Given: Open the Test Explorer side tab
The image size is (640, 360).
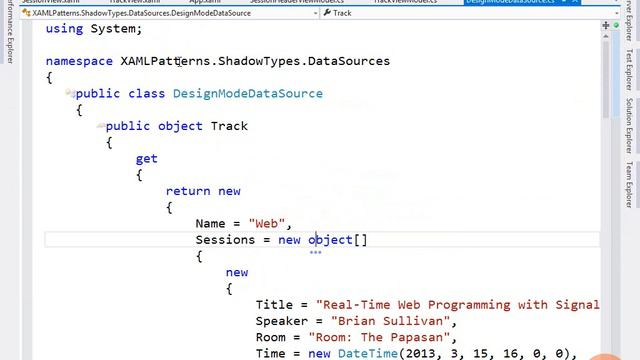Looking at the screenshot, I should pyautogui.click(x=629, y=69).
